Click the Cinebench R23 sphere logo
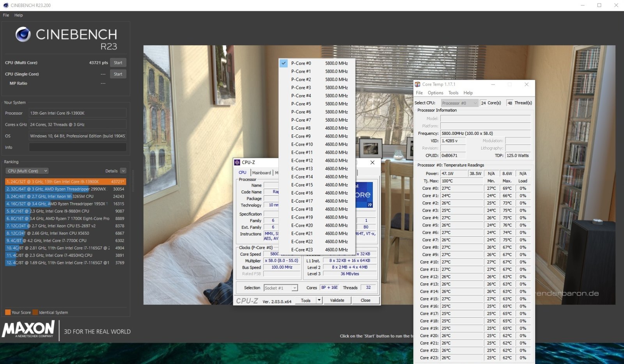This screenshot has height=364, width=624. coord(23,34)
